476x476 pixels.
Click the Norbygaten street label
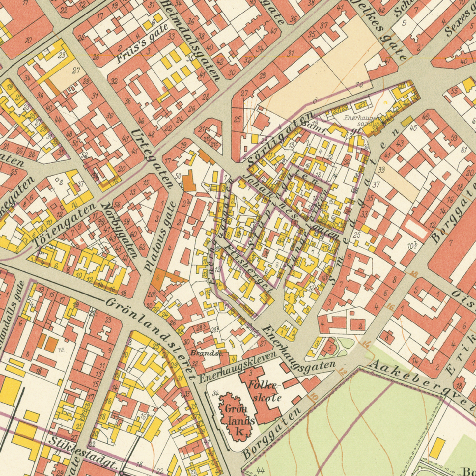point(119,230)
